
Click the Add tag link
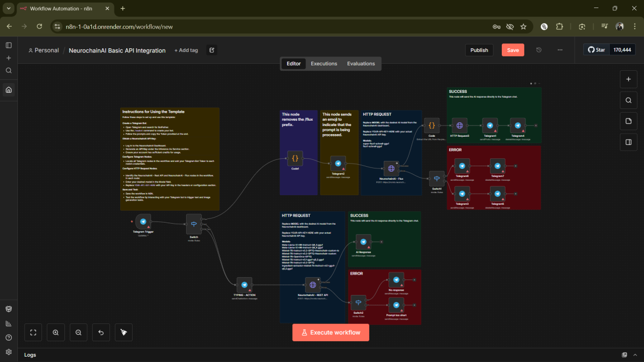click(x=186, y=50)
